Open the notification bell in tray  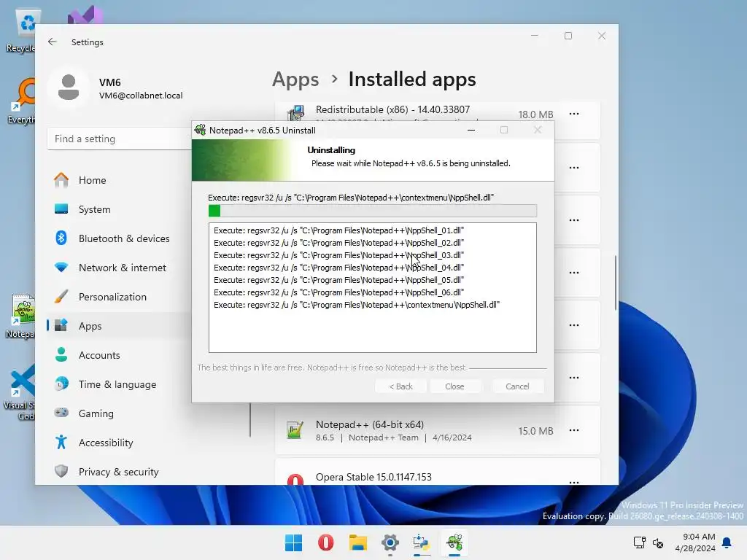[x=727, y=542]
